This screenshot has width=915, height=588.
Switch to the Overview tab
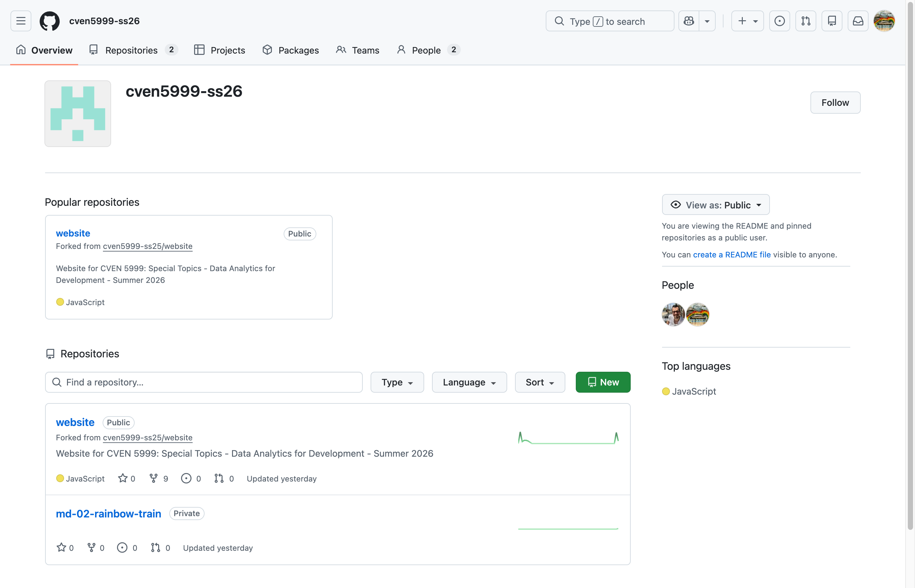click(44, 50)
